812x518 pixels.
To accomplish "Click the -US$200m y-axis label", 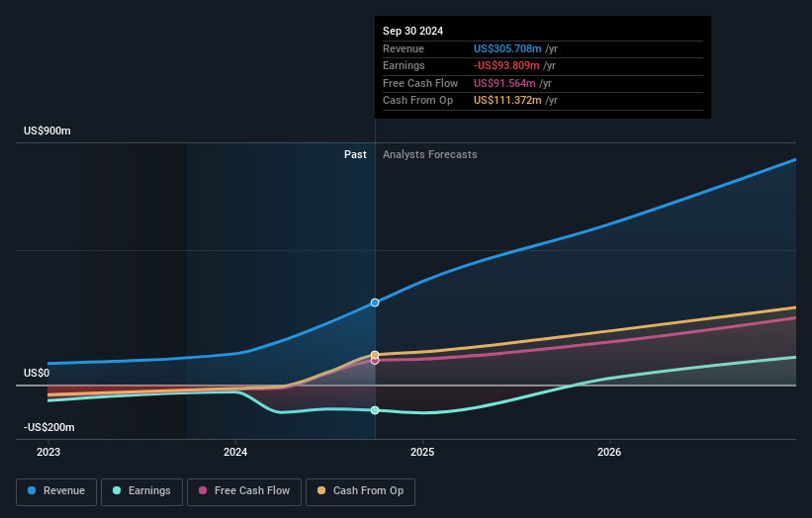I will (x=49, y=427).
